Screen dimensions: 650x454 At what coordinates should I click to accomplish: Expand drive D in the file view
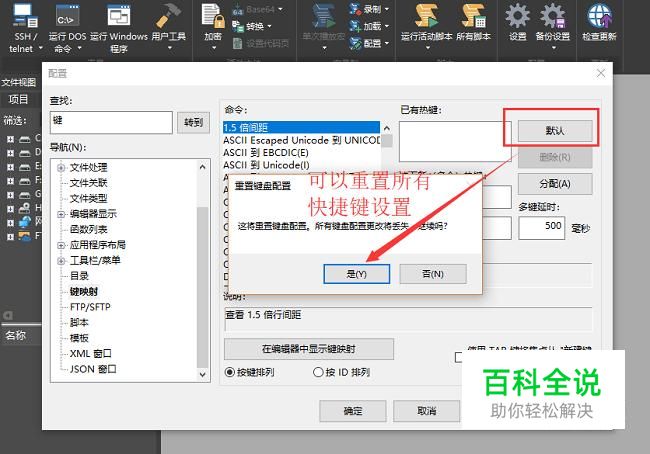(x=10, y=153)
